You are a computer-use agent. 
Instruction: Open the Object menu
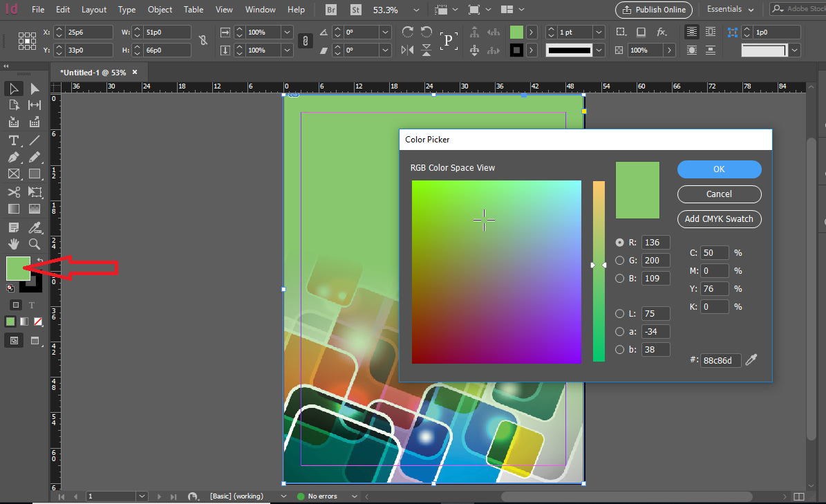(x=160, y=10)
